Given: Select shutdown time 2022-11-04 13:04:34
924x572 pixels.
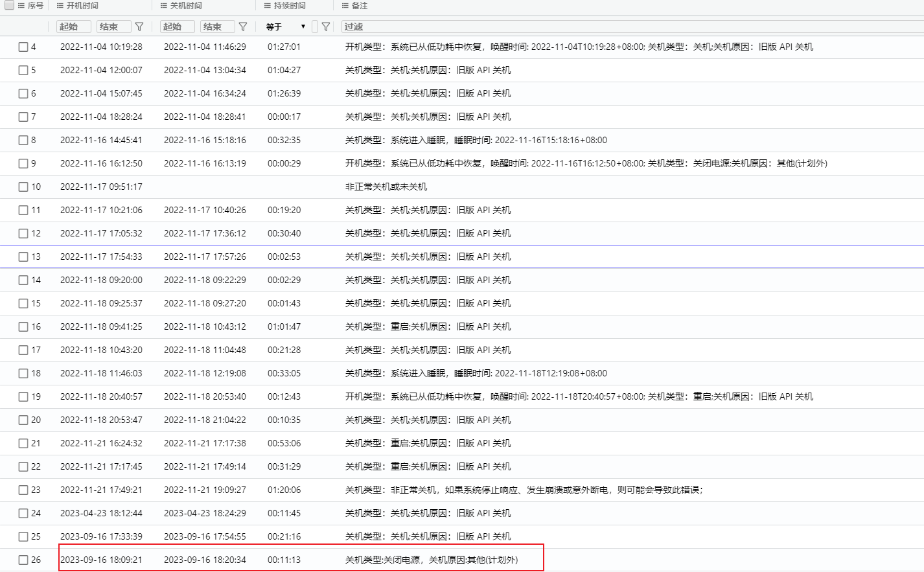Looking at the screenshot, I should click(205, 70).
